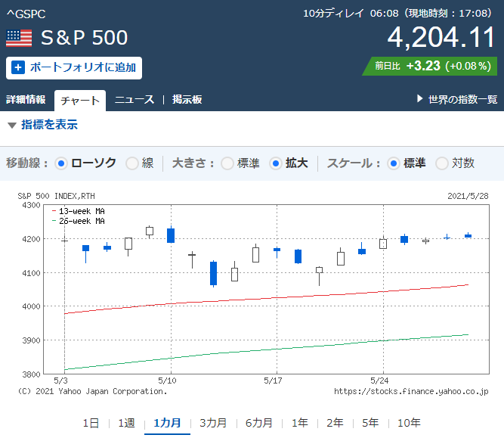Open the 指標を表示 link

point(49,125)
